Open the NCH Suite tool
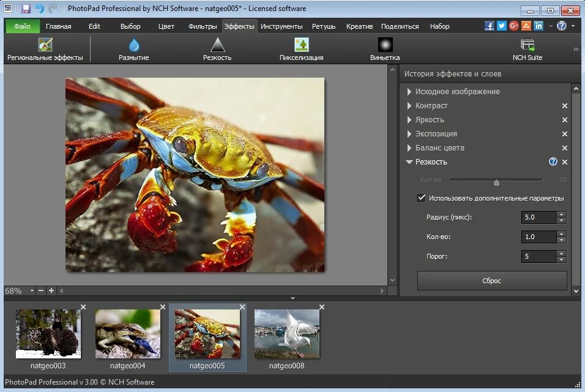 coord(527,49)
